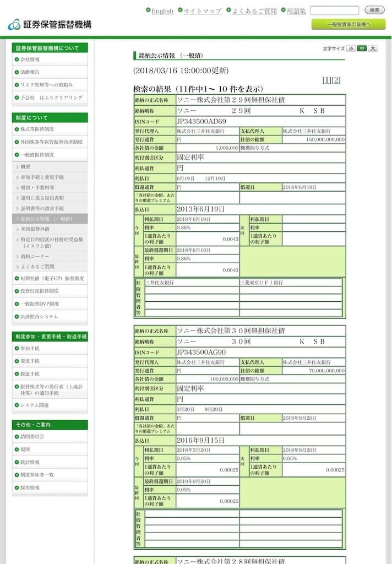The image size is (392, 564).
Task: Open 脱退手続 sidebar item
Action: tap(50, 374)
